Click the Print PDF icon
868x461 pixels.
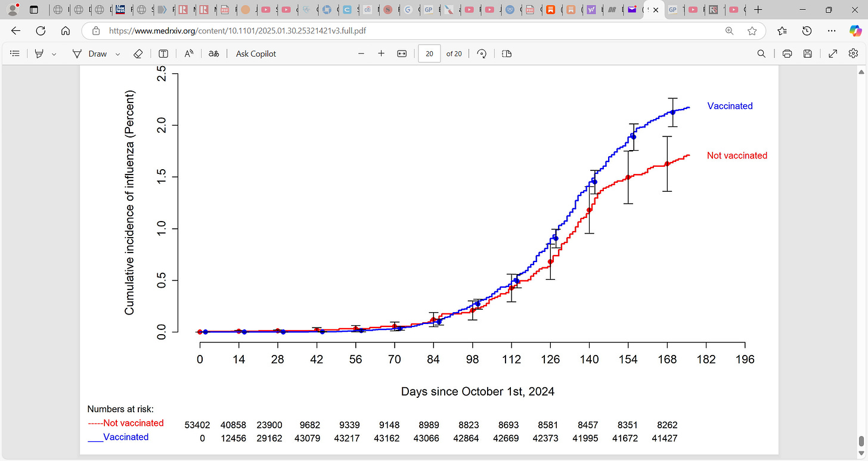pyautogui.click(x=787, y=54)
